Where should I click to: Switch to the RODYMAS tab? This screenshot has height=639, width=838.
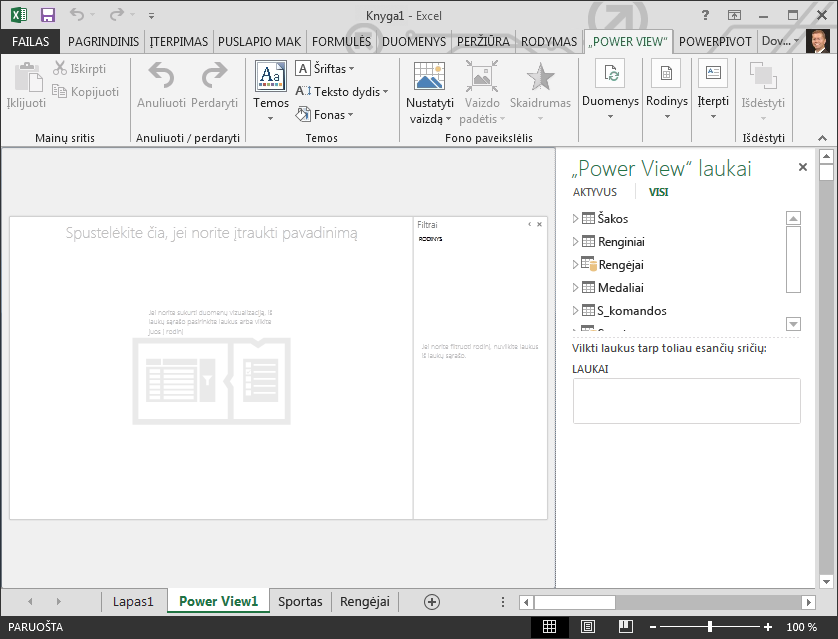click(549, 41)
